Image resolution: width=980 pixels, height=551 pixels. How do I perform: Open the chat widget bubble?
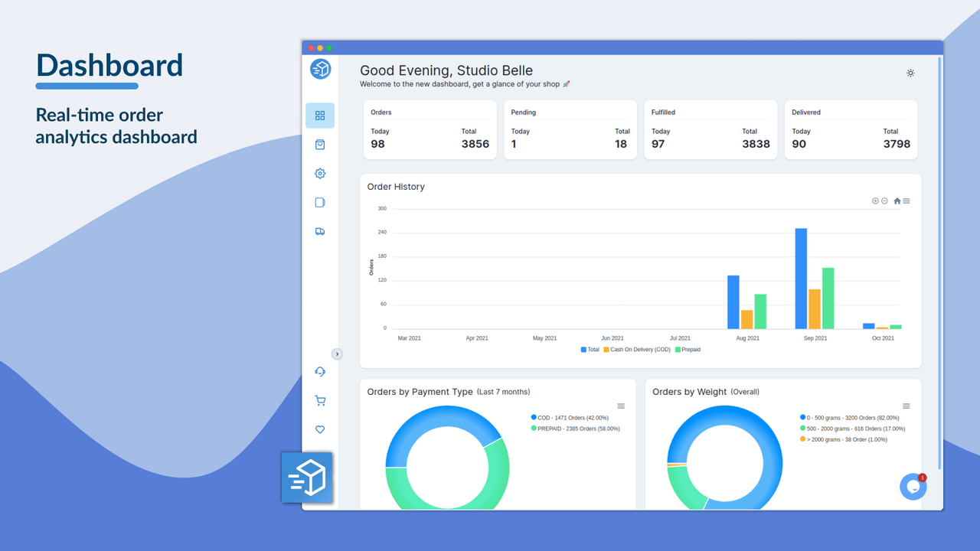[913, 486]
